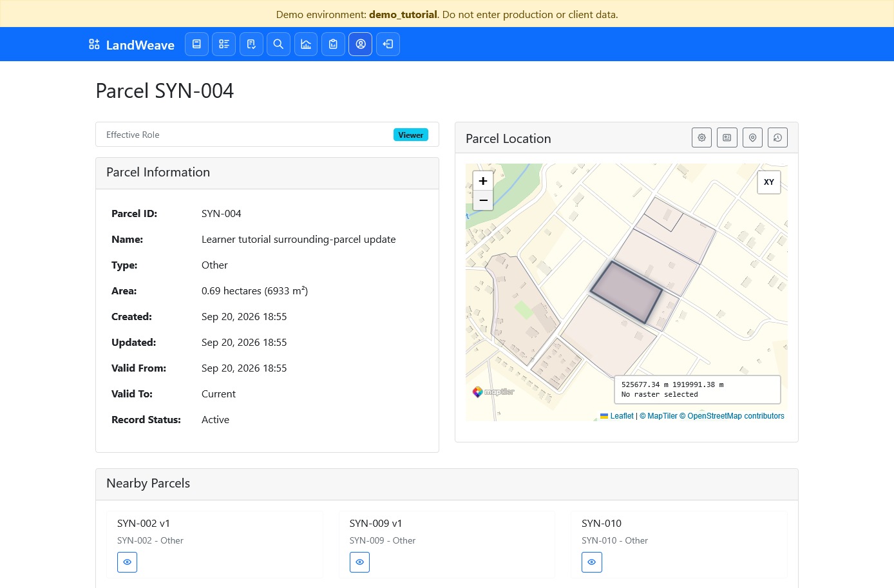Image resolution: width=894 pixels, height=588 pixels.
Task: Select Parcel ID value SYN-004
Action: 222,214
